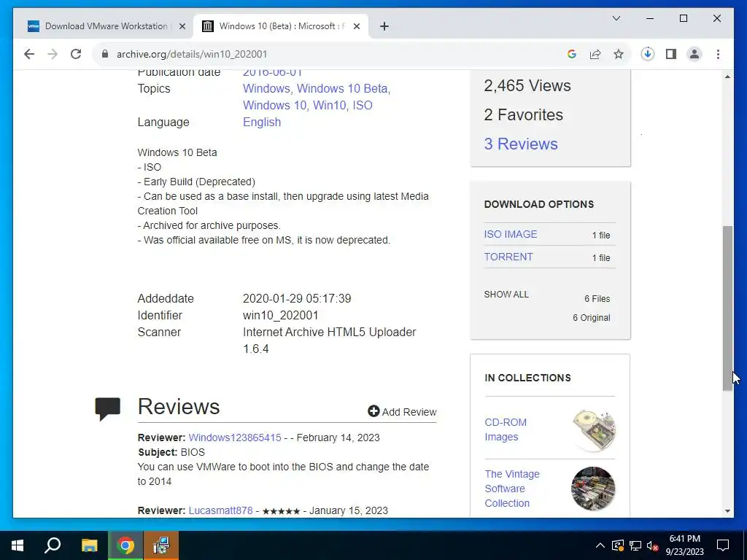Select the Windows 10 (Beta) tab
Image resolution: width=747 pixels, height=560 pixels.
tap(281, 26)
